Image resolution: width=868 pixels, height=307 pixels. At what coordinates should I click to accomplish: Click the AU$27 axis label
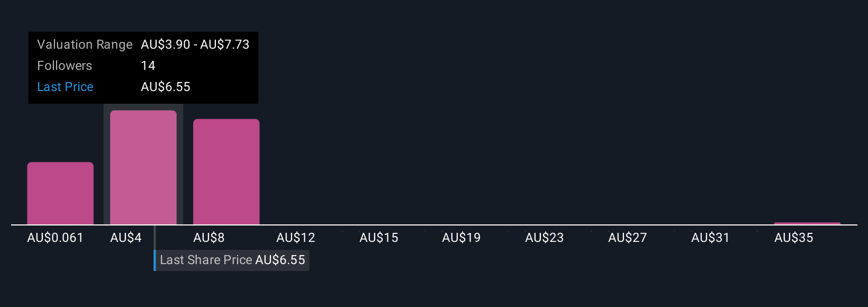[x=628, y=238]
